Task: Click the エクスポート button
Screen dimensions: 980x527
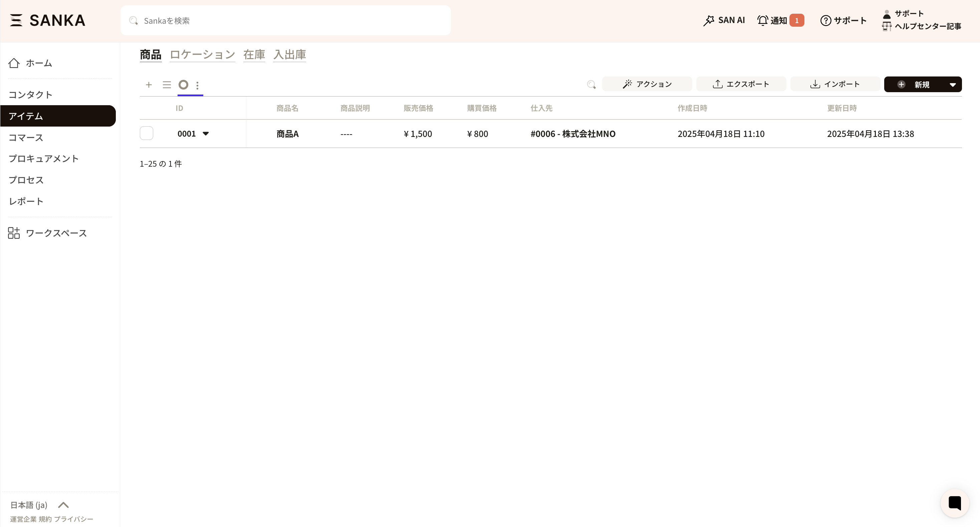Action: pos(741,84)
